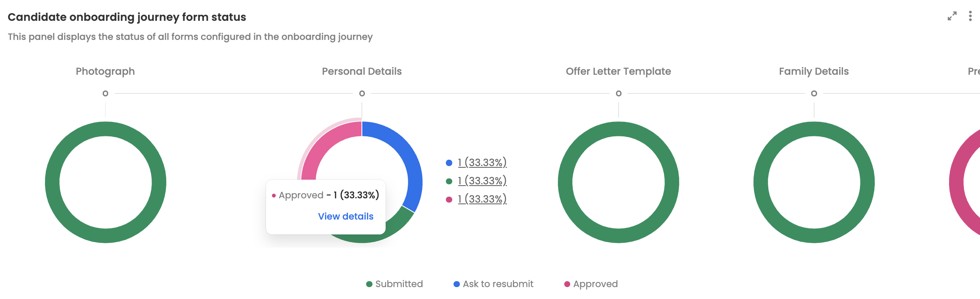
Task: Open the blue 1 (33.33%) legend link
Action: pyautogui.click(x=482, y=162)
